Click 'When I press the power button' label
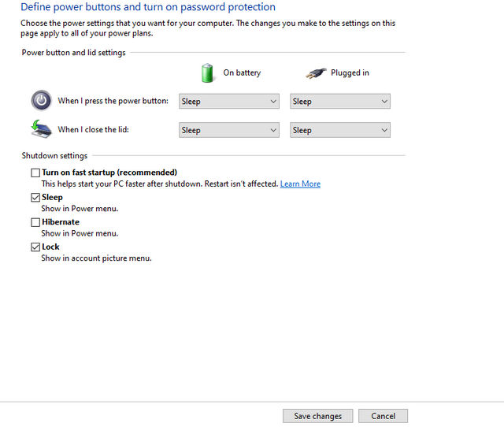Screen dimensions: 504x427 (113, 101)
